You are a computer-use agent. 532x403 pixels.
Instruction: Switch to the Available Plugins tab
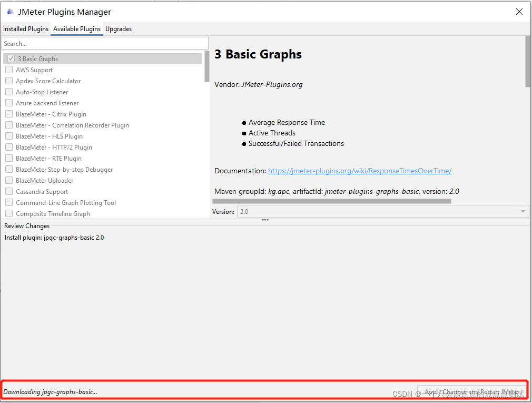click(x=77, y=29)
